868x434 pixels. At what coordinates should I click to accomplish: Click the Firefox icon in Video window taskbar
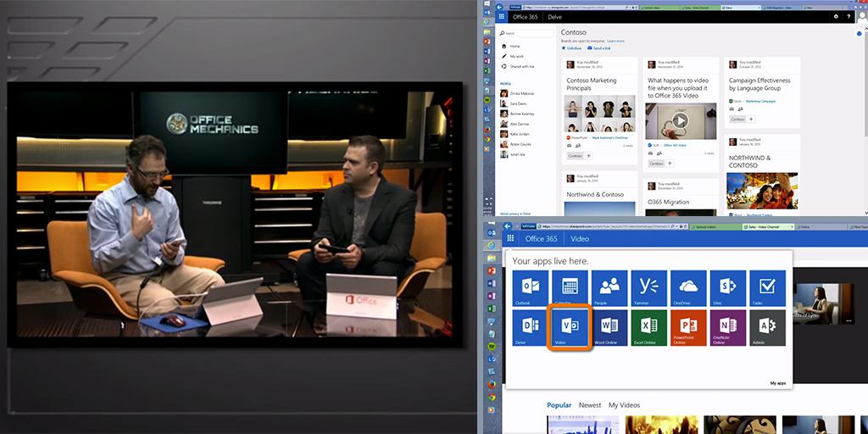[x=491, y=384]
